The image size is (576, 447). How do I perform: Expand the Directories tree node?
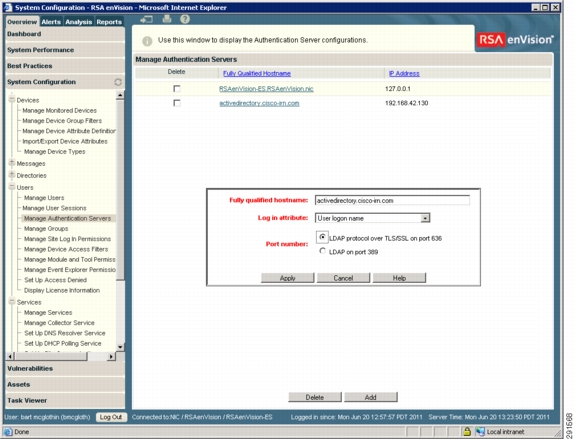[12, 175]
